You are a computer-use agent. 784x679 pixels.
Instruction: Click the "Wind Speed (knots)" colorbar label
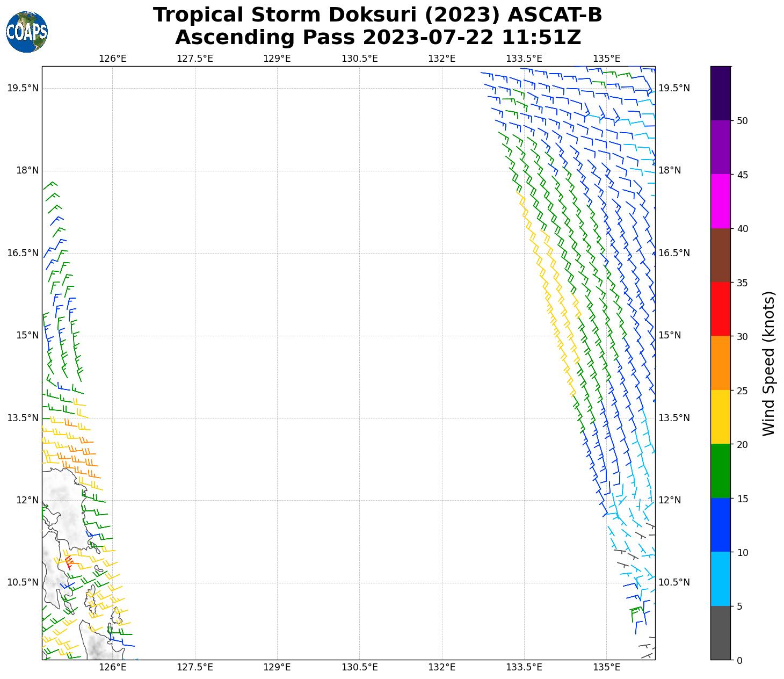(x=769, y=364)
